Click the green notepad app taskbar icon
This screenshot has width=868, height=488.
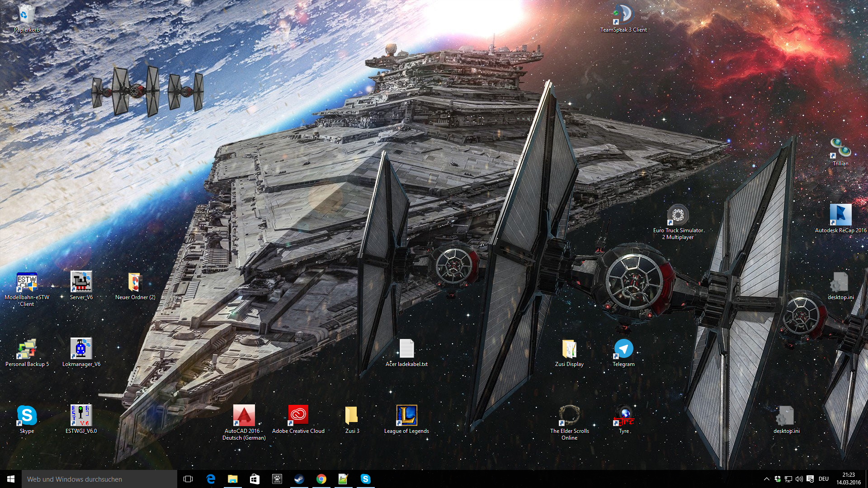[343, 479]
